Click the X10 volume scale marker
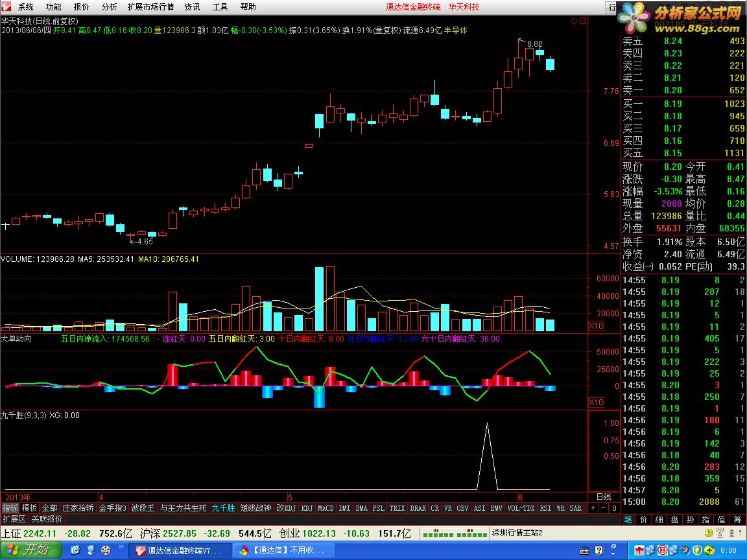 point(596,326)
